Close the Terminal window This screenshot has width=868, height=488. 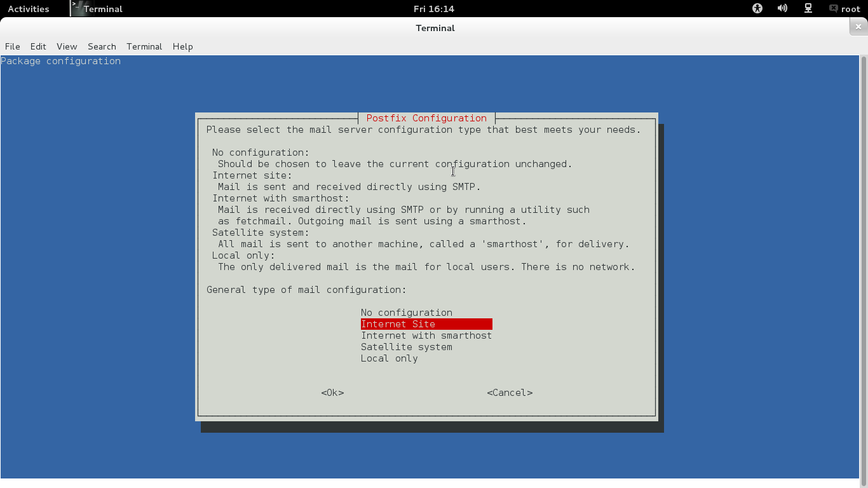tap(858, 27)
